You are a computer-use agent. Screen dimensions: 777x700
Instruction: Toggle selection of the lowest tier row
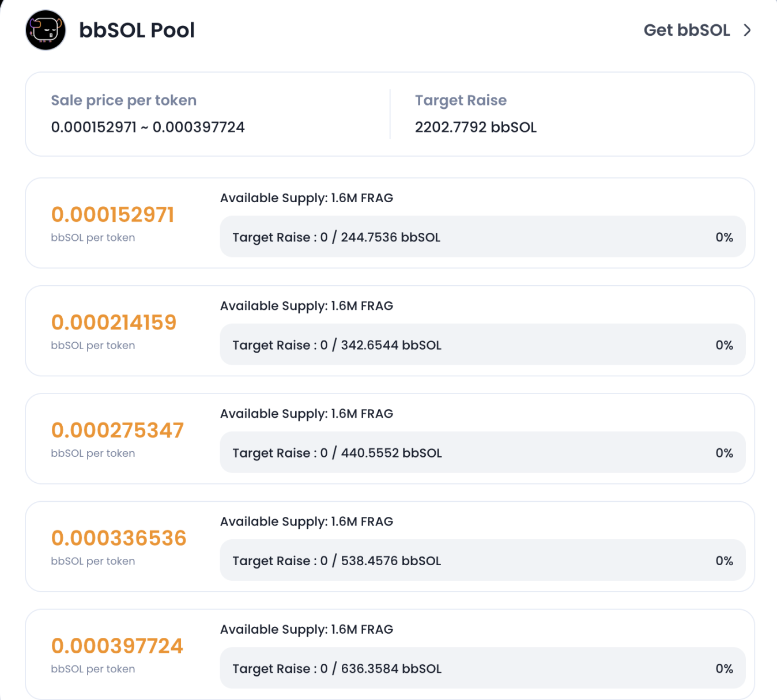[388, 223]
